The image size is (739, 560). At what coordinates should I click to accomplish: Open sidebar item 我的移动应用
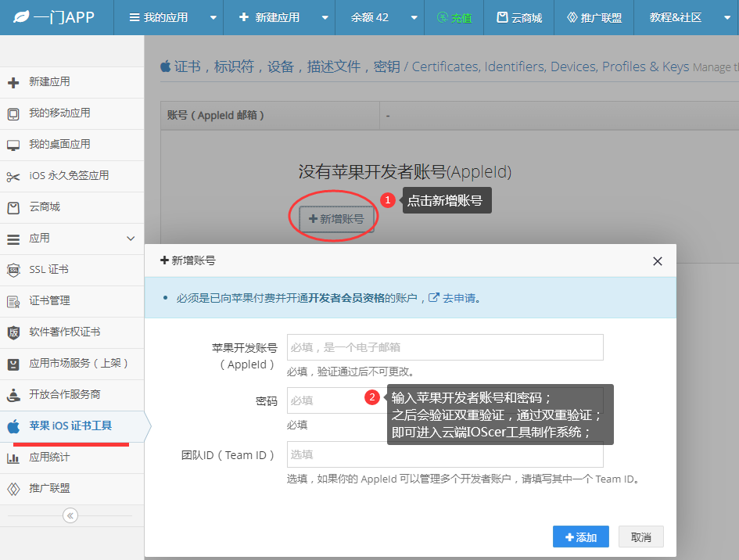click(72, 113)
